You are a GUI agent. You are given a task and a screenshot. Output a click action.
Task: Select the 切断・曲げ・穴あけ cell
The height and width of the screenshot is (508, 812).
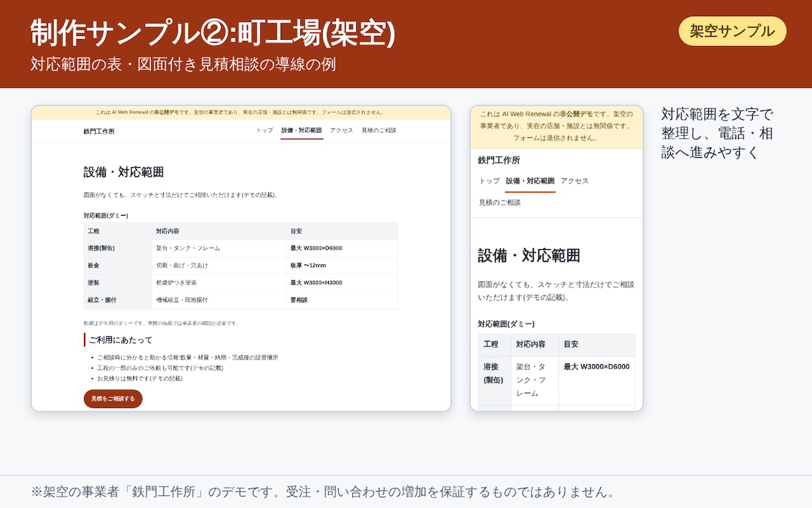point(220,266)
